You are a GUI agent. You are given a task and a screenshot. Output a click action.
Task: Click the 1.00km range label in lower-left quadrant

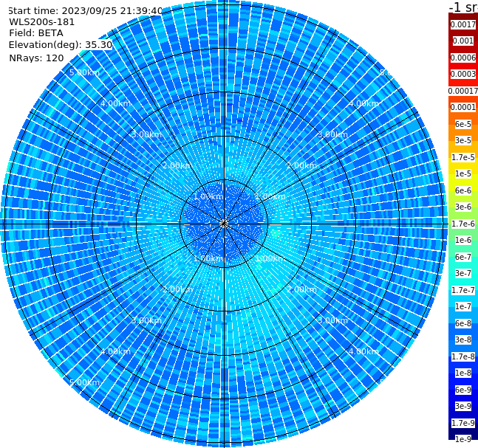208,258
